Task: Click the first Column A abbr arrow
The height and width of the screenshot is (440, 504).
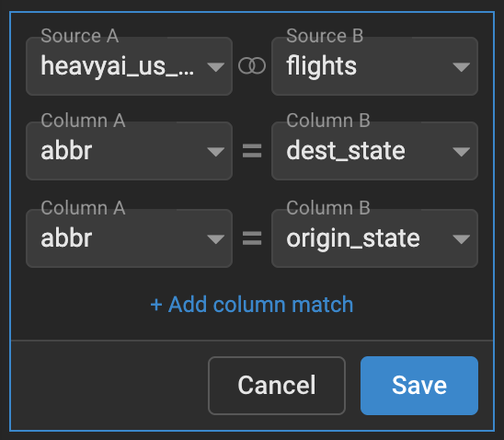Action: tap(216, 152)
